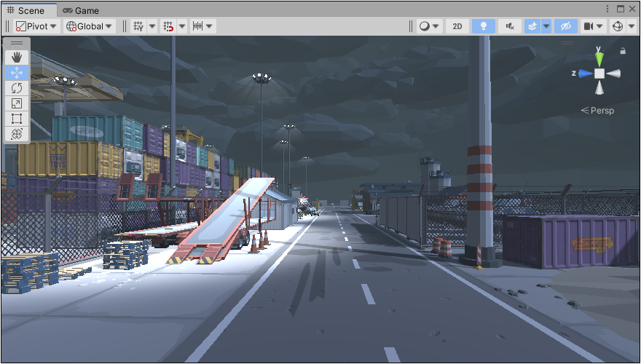
Task: Select the Rect tool
Action: tap(17, 119)
